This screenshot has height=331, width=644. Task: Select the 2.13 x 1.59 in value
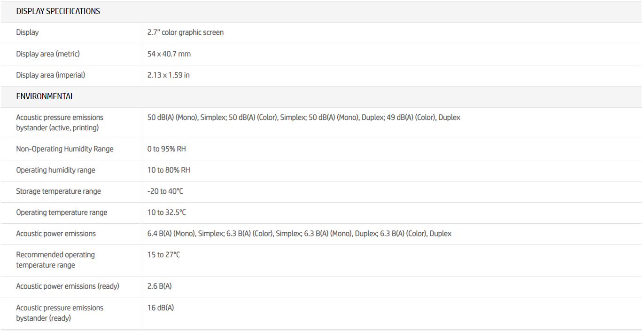point(169,75)
